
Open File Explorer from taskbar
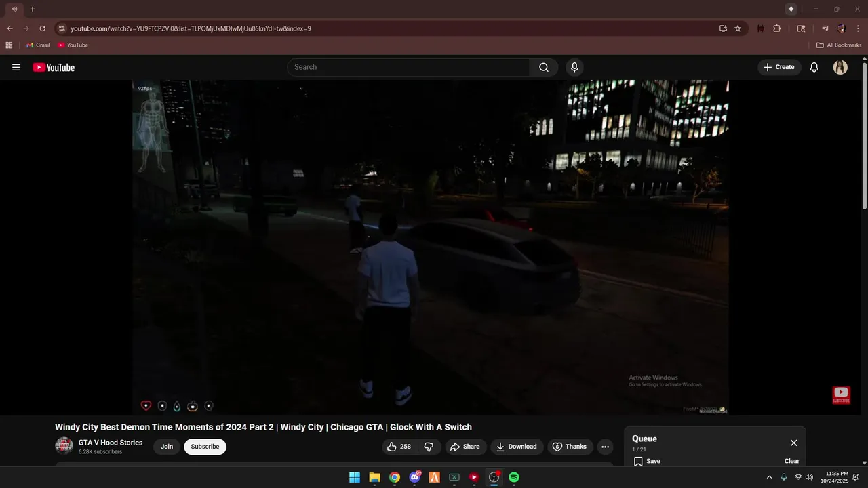374,477
